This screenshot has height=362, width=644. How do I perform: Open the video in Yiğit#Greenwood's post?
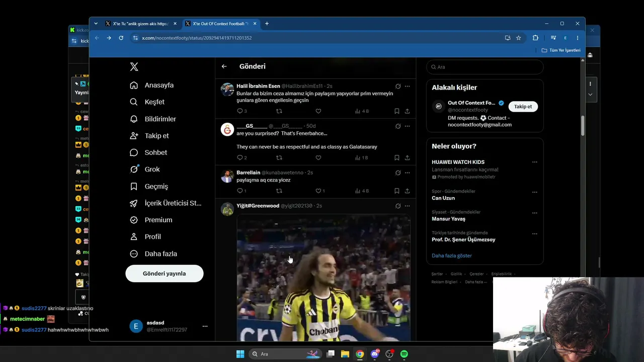click(324, 278)
